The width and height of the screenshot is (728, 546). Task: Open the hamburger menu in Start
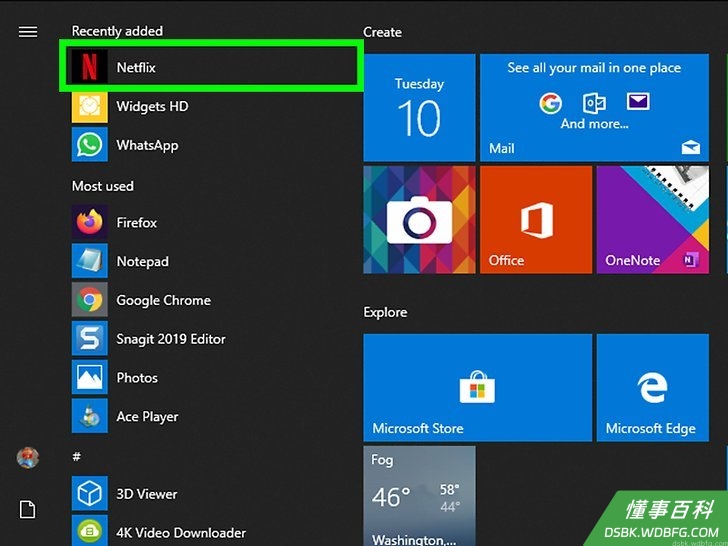pos(28,32)
